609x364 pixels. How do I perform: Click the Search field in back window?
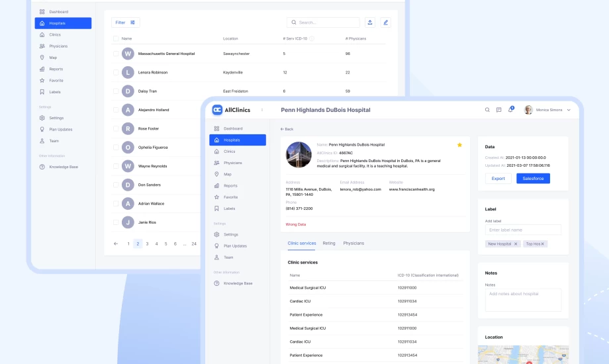[323, 23]
